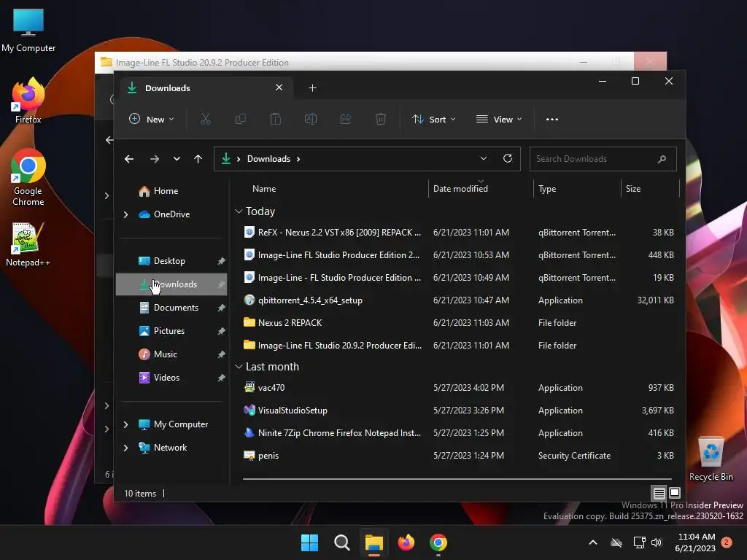Image resolution: width=747 pixels, height=560 pixels.
Task: Open Recycle Bin desktop icon
Action: (x=711, y=458)
